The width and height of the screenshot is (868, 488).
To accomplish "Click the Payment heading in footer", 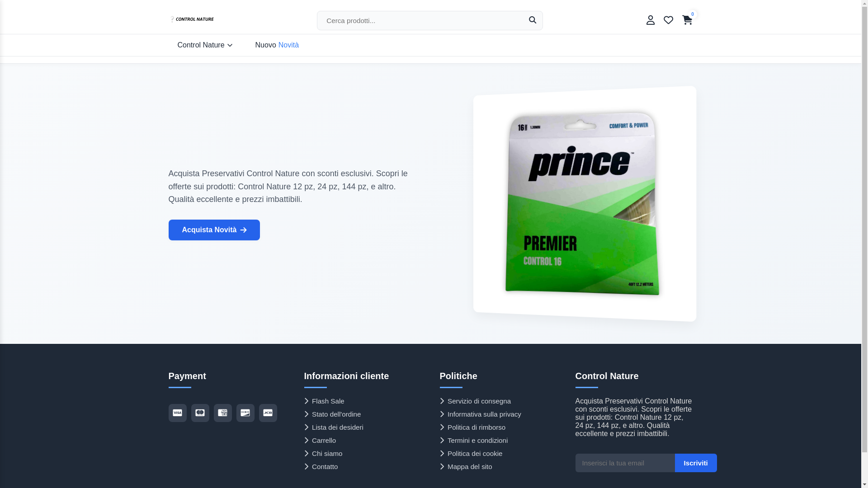I will [187, 376].
